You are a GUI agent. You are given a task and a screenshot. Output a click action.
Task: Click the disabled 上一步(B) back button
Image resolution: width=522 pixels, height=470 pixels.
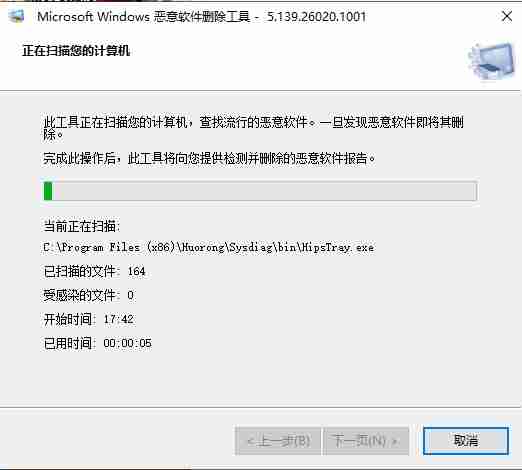278,441
